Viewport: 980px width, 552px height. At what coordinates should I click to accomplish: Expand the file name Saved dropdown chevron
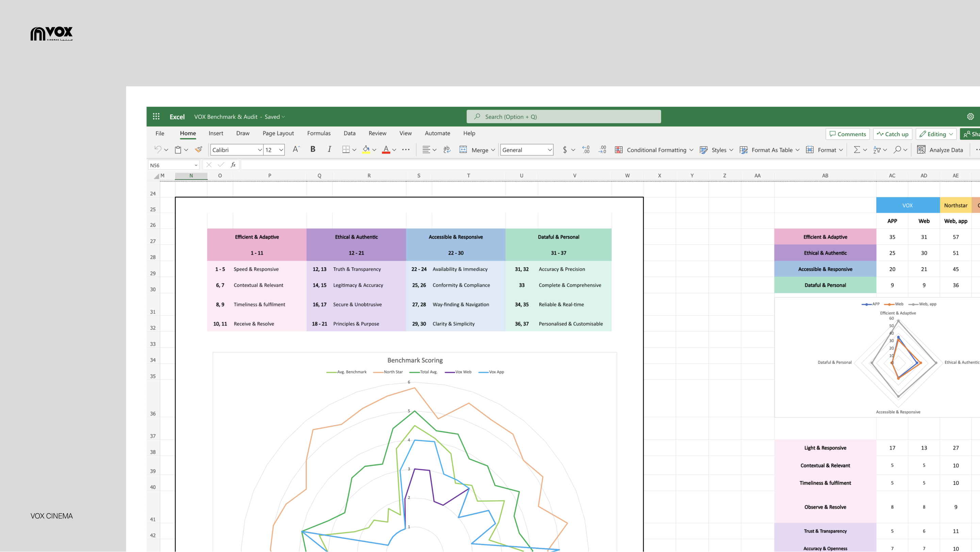[x=283, y=117]
